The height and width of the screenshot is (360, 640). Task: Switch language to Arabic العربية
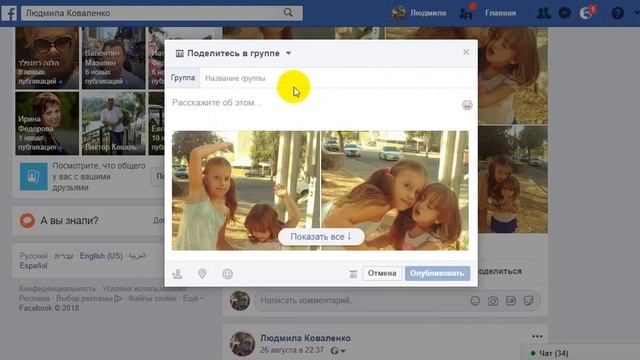[x=137, y=256]
